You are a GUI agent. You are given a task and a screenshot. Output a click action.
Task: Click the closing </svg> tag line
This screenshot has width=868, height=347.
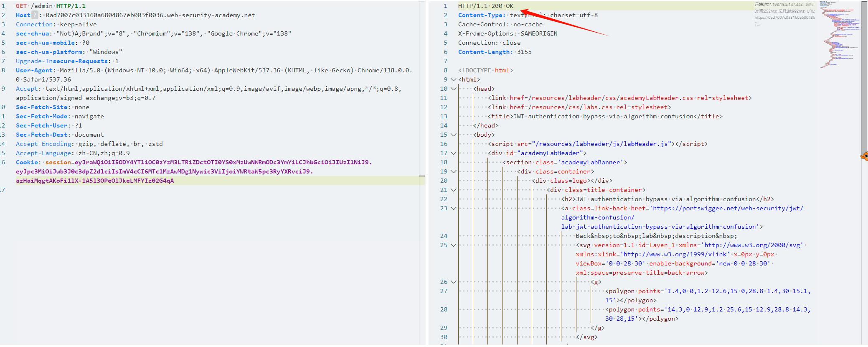pos(587,337)
